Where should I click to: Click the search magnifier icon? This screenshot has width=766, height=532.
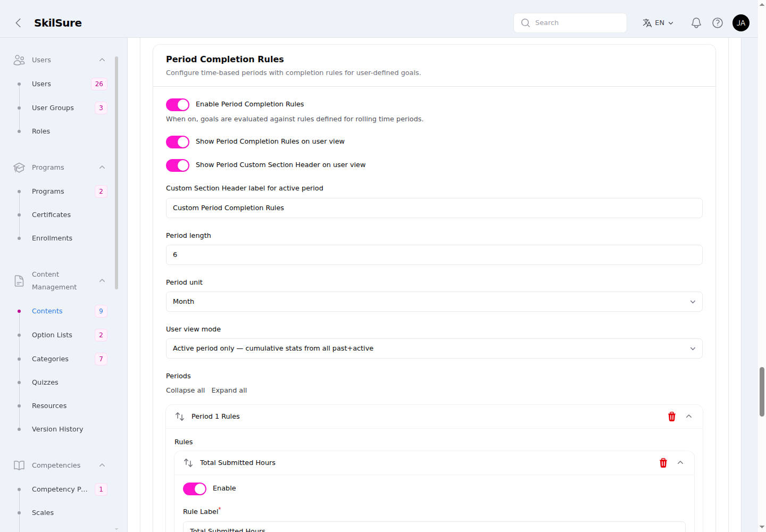(x=526, y=23)
